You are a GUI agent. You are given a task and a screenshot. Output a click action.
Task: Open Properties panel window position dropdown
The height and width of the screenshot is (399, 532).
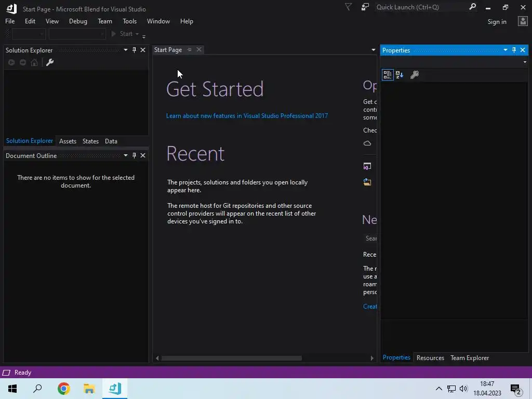point(505,50)
